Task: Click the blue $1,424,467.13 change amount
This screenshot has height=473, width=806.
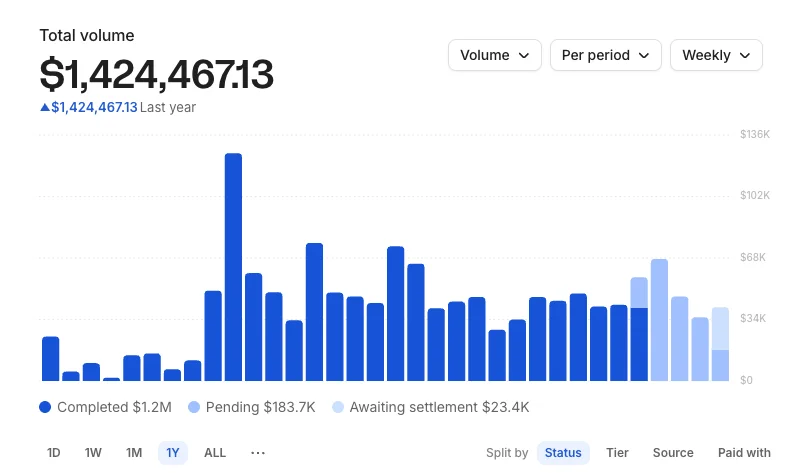Action: 94,107
